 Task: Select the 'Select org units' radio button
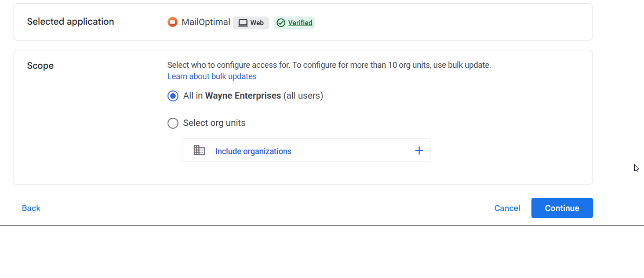point(173,123)
